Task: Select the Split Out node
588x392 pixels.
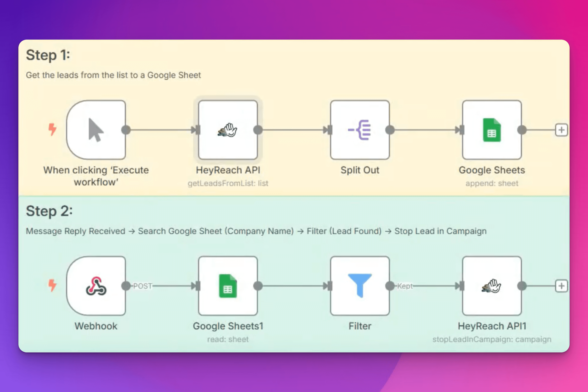Action: (360, 130)
